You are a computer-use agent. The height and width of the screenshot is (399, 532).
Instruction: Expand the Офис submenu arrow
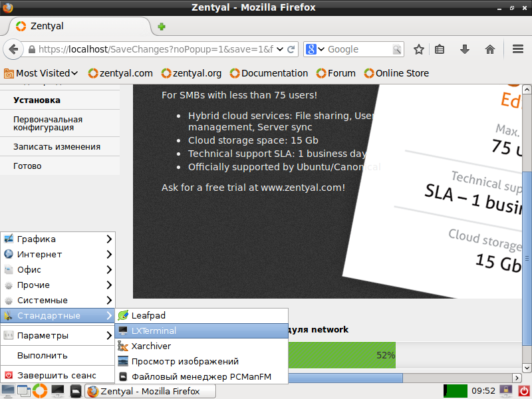pyautogui.click(x=109, y=270)
